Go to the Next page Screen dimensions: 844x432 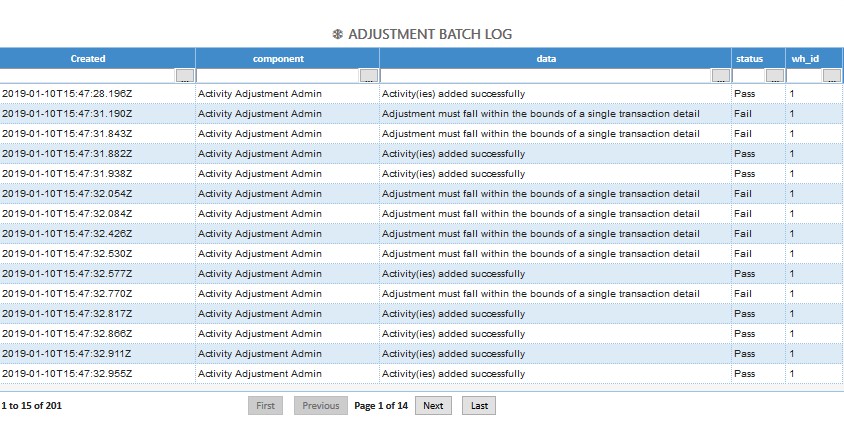pos(433,406)
